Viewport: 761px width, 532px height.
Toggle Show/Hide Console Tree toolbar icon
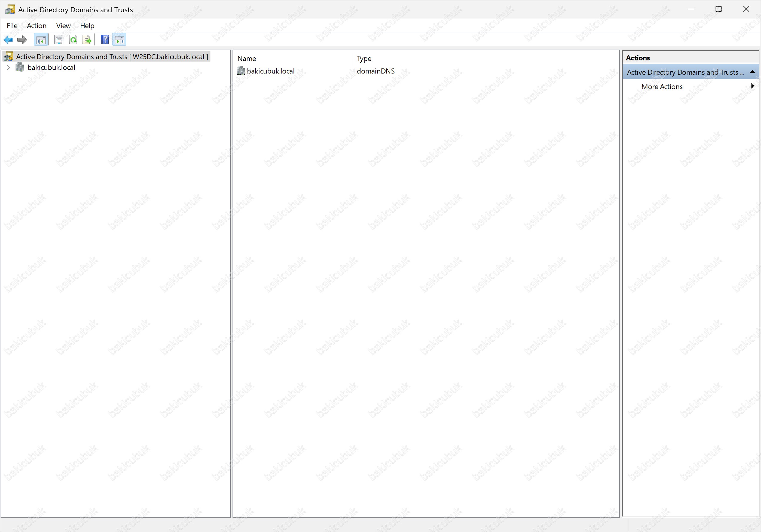coord(41,40)
